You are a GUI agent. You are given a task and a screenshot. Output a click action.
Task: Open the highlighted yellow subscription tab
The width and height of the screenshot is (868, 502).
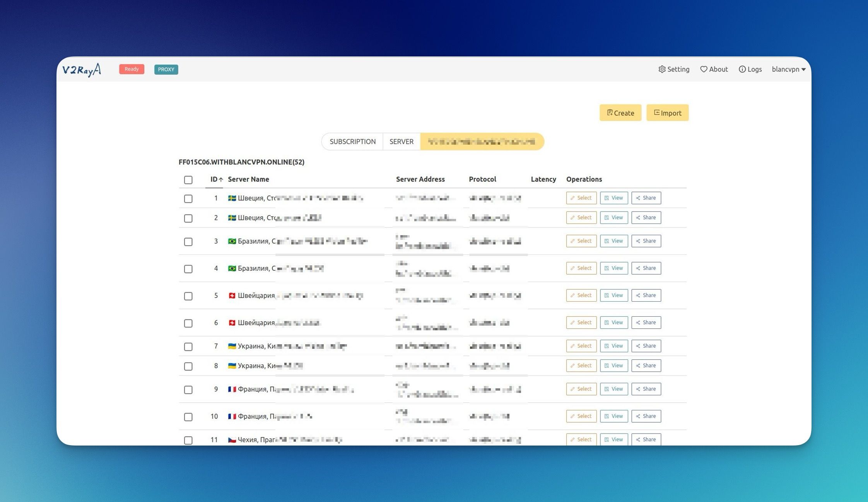pyautogui.click(x=482, y=142)
